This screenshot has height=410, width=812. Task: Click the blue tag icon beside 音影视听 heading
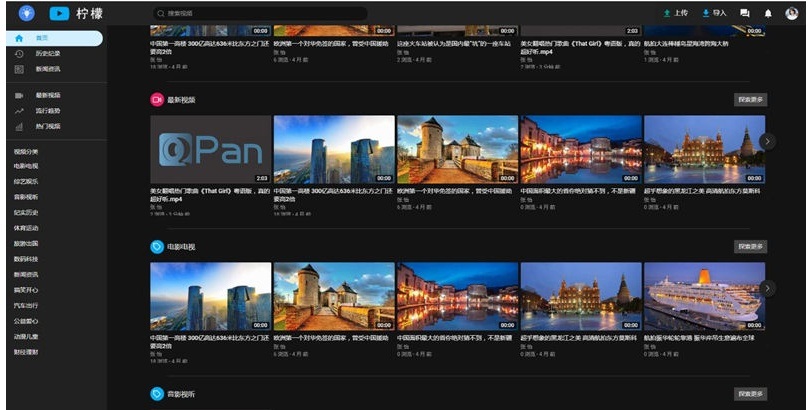pos(157,394)
